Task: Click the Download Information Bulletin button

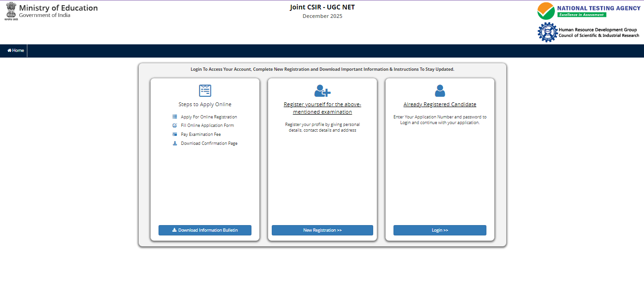Action: tap(205, 230)
